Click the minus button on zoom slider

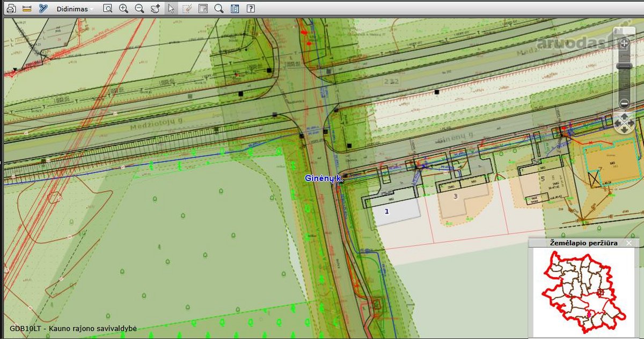(624, 103)
